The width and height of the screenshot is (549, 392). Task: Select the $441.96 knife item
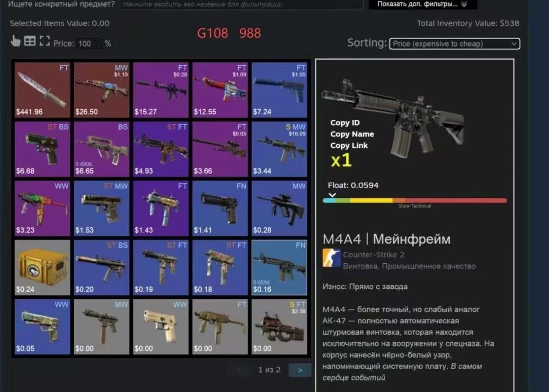pos(43,90)
